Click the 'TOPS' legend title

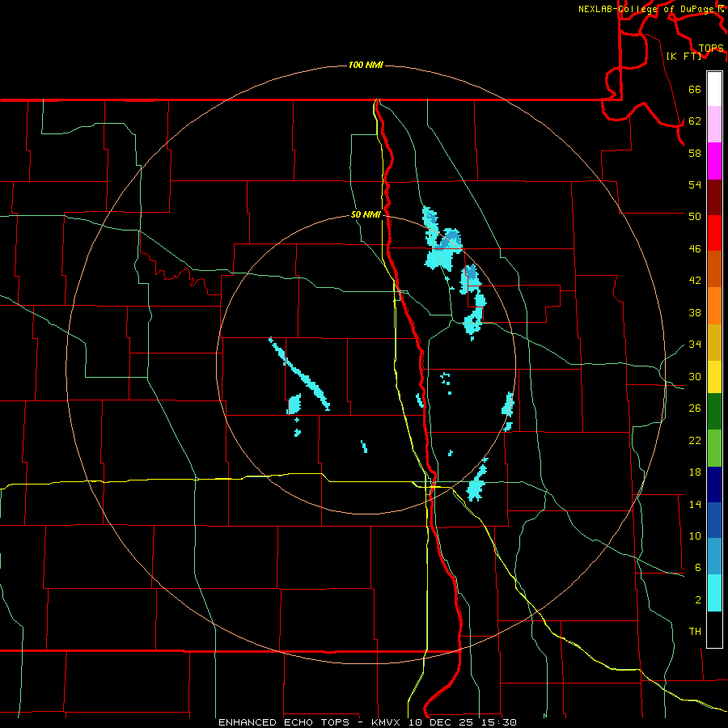tap(711, 49)
